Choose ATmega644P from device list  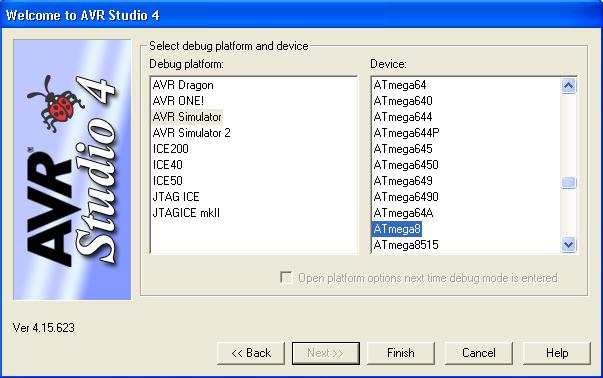coord(406,133)
